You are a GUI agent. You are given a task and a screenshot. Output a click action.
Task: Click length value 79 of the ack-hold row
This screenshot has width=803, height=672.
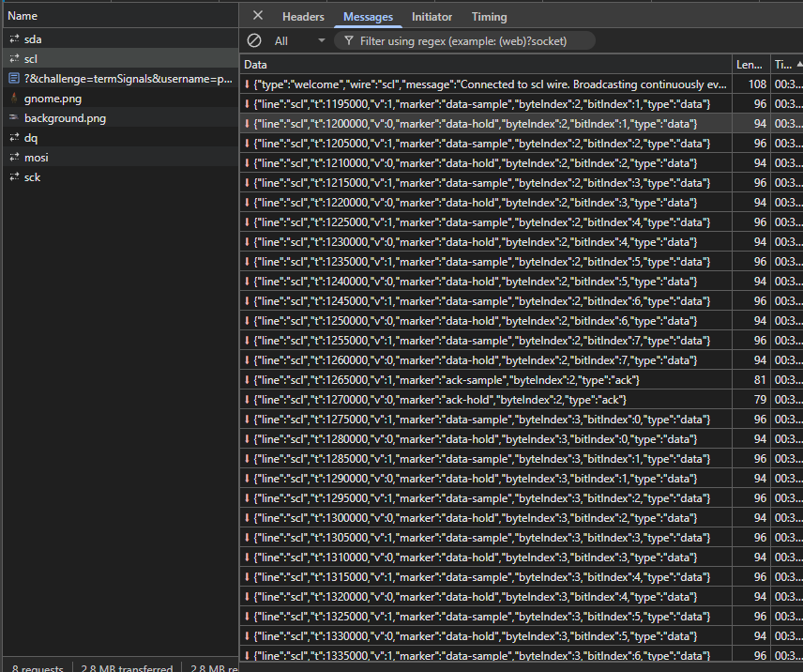[x=760, y=400]
